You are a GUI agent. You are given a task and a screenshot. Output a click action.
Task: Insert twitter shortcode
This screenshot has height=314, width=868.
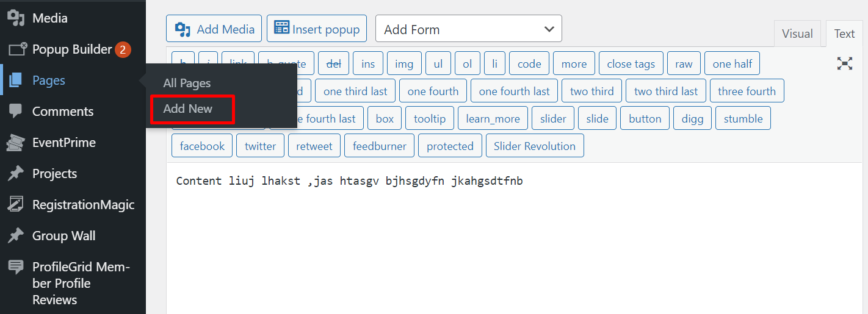pyautogui.click(x=260, y=146)
